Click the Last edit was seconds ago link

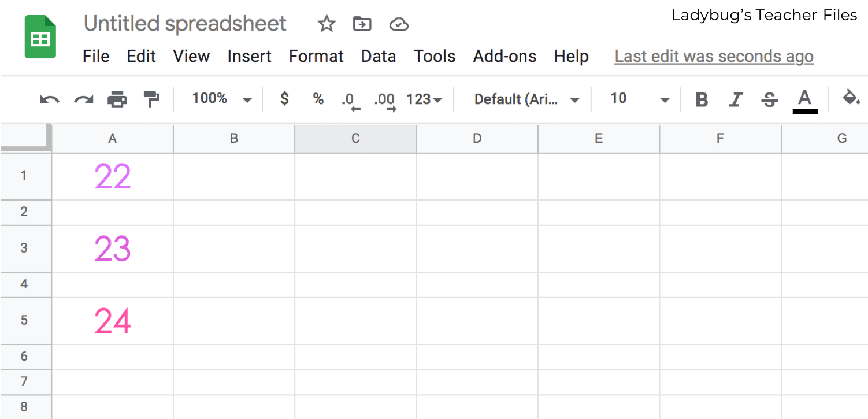pyautogui.click(x=714, y=56)
